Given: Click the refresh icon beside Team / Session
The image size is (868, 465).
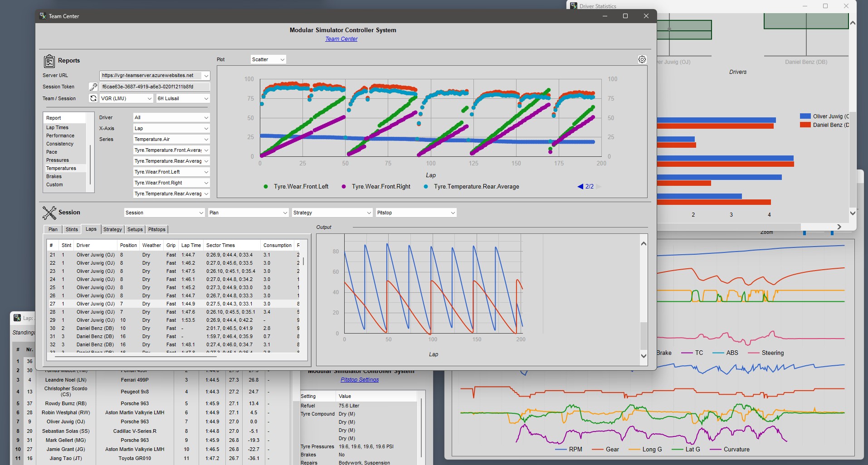Looking at the screenshot, I should pyautogui.click(x=93, y=98).
